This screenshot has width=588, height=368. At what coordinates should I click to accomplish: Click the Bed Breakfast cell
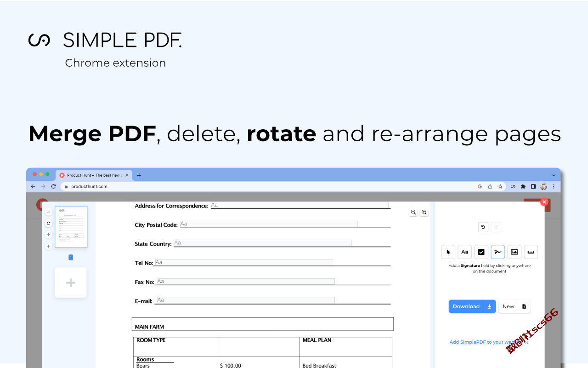(x=319, y=365)
